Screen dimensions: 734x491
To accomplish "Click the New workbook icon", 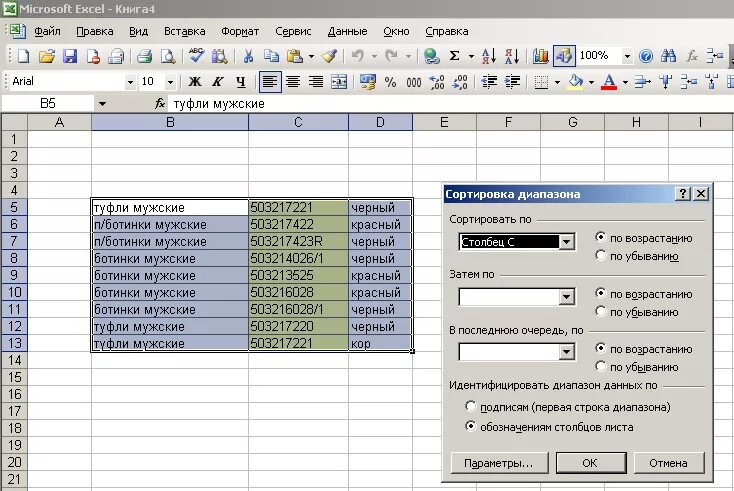I will [x=23, y=56].
